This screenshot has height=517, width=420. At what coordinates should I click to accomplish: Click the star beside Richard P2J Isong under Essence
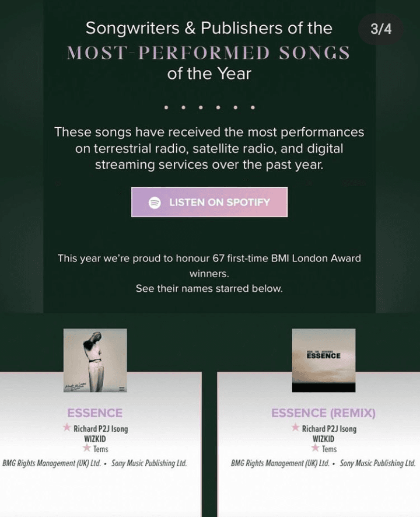point(67,428)
